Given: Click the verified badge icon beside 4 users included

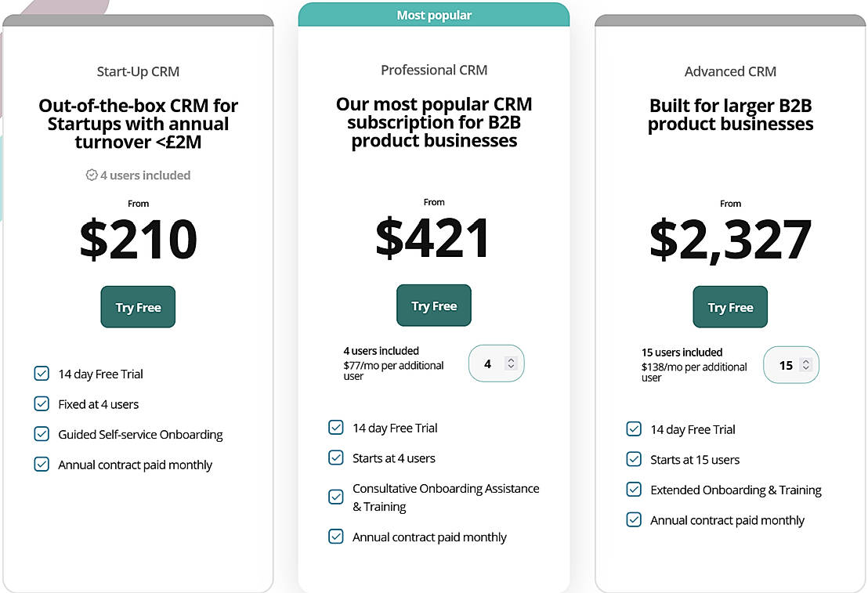Looking at the screenshot, I should point(92,175).
